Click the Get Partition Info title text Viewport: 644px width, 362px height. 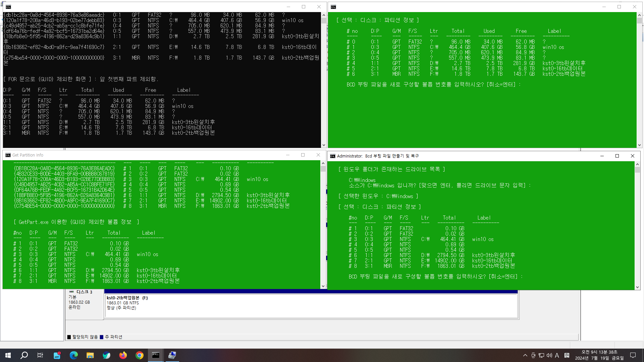coord(28,155)
